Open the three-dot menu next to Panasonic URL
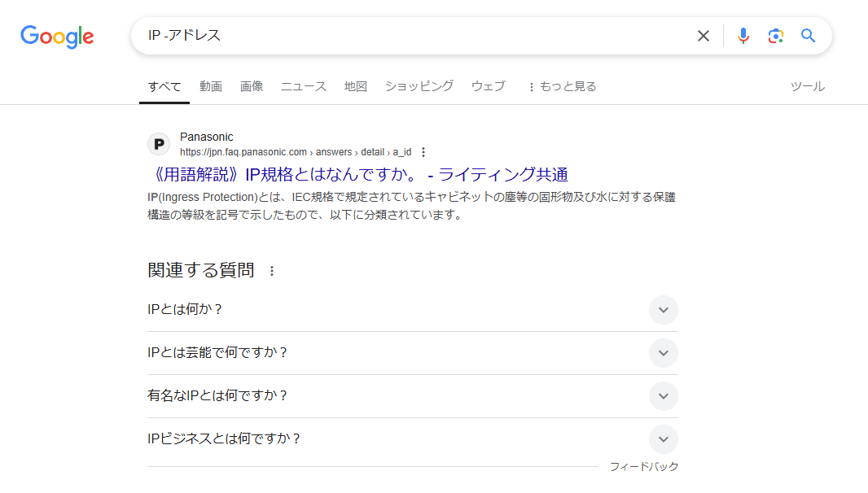 [423, 152]
